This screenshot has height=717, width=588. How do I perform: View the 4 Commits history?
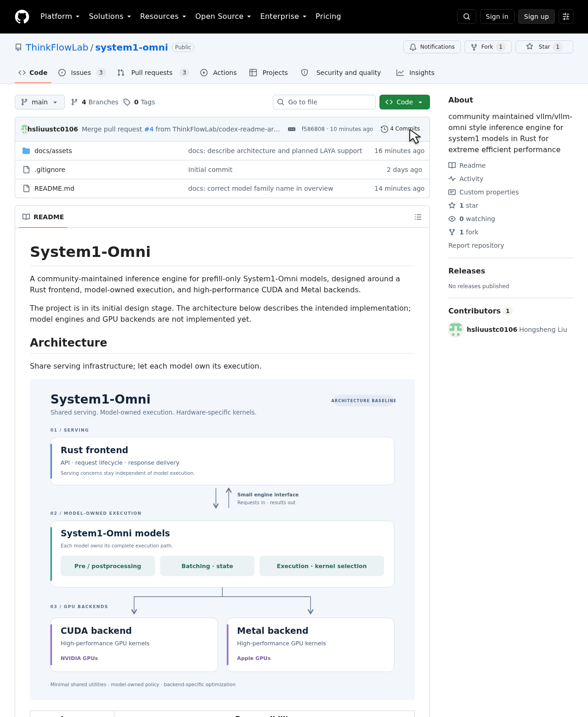pos(400,129)
